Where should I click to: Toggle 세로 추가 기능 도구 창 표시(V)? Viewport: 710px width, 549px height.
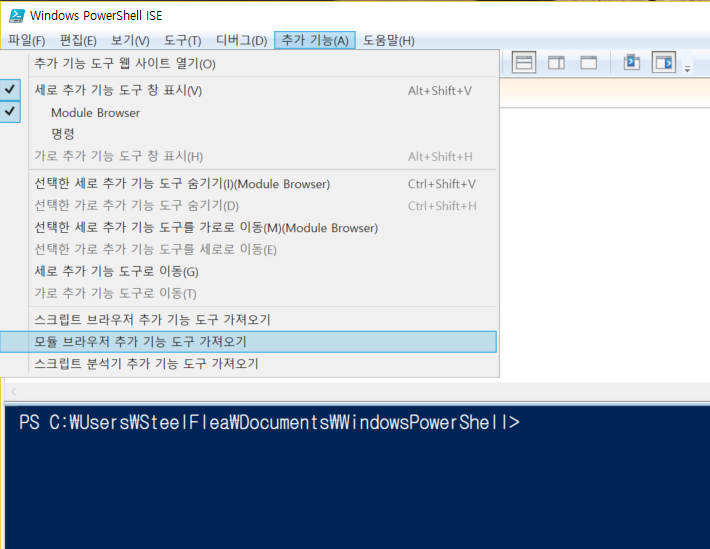tap(249, 90)
